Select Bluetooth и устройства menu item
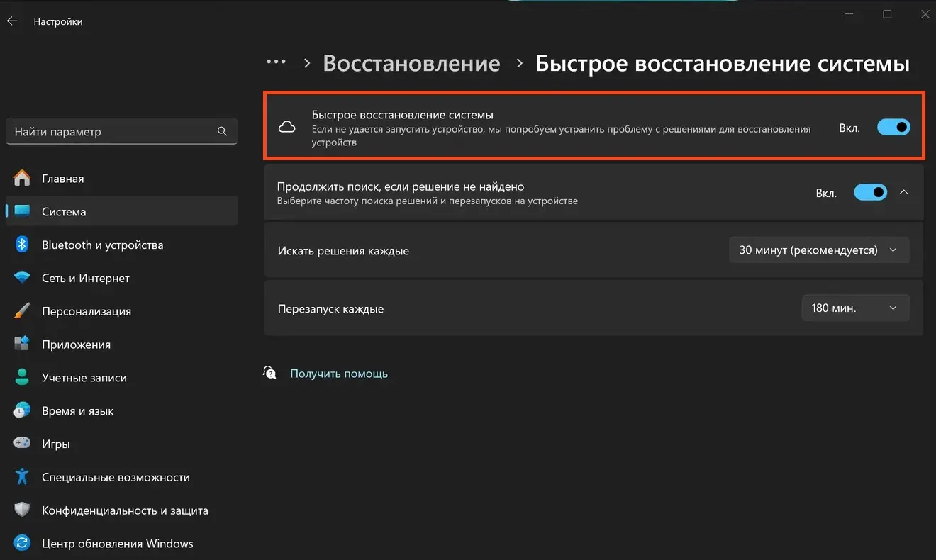This screenshot has width=936, height=560. coord(122,245)
